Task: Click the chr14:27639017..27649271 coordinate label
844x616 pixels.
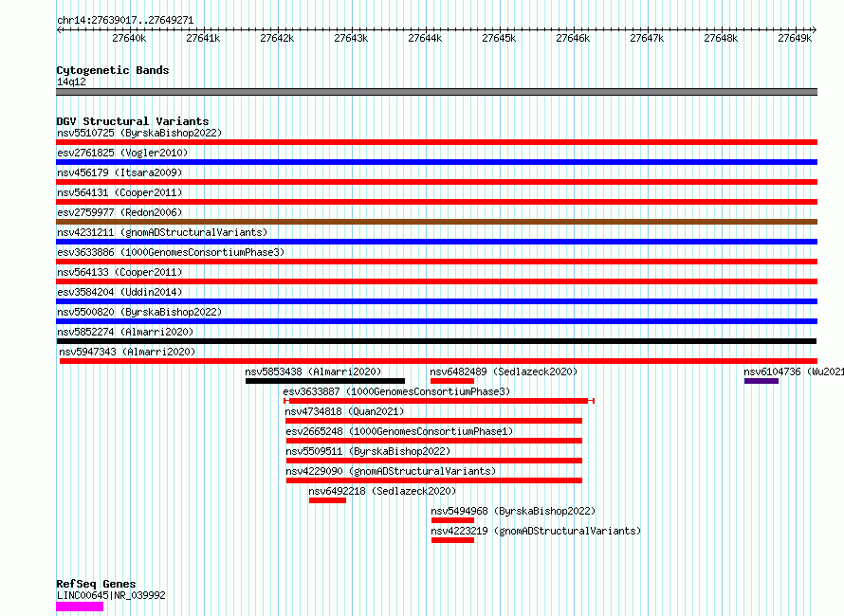Action: (125, 21)
